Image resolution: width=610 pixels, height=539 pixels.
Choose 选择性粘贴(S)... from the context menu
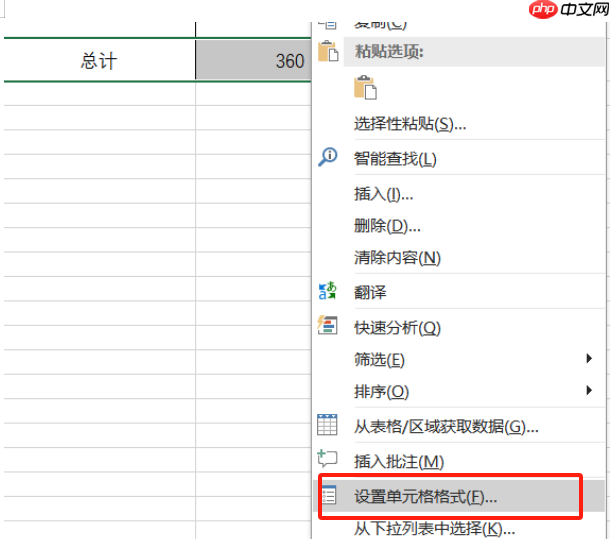(410, 124)
